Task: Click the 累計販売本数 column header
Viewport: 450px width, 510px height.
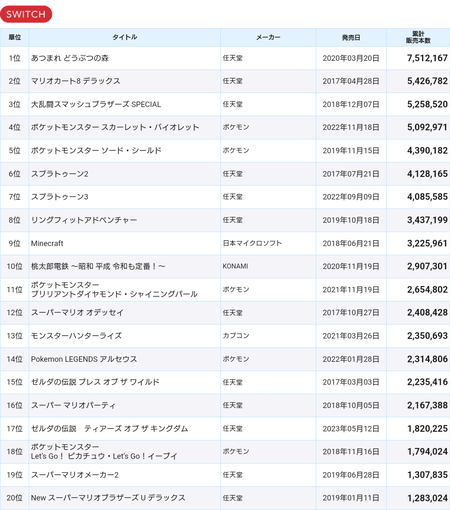Action: [x=418, y=37]
